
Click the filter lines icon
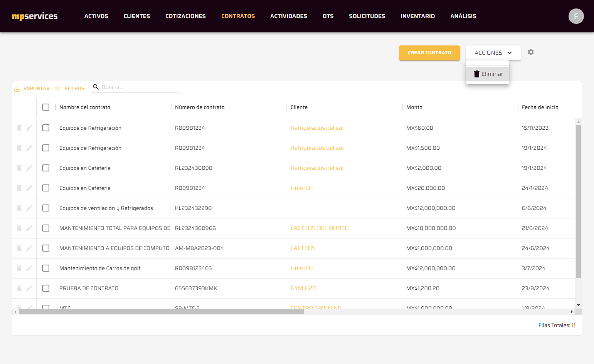coord(57,89)
